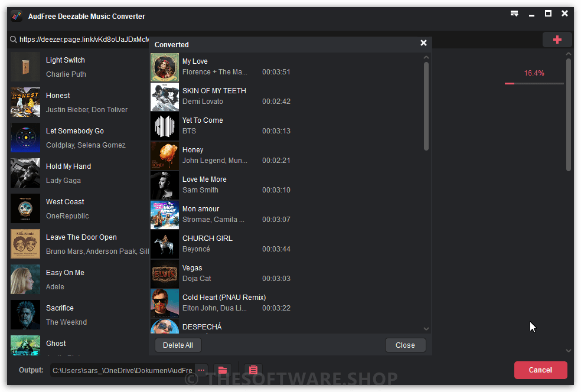Screen dimensions: 581x392
Task: Click the DESPECHÁ track title
Action: tap(202, 327)
